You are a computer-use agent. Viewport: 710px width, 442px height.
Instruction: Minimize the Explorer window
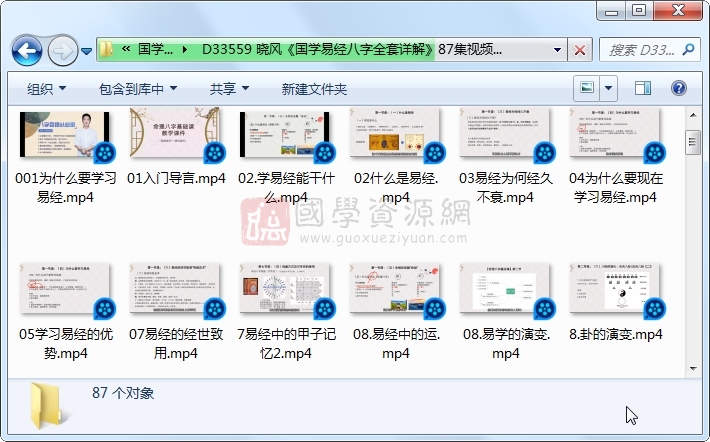[x=611, y=10]
